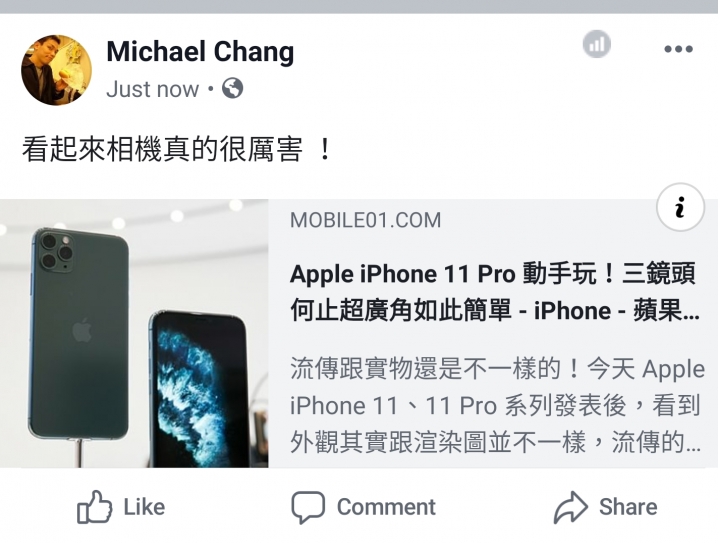Click the Comment button label
Viewport: 720px width, 543px height.
click(x=386, y=507)
